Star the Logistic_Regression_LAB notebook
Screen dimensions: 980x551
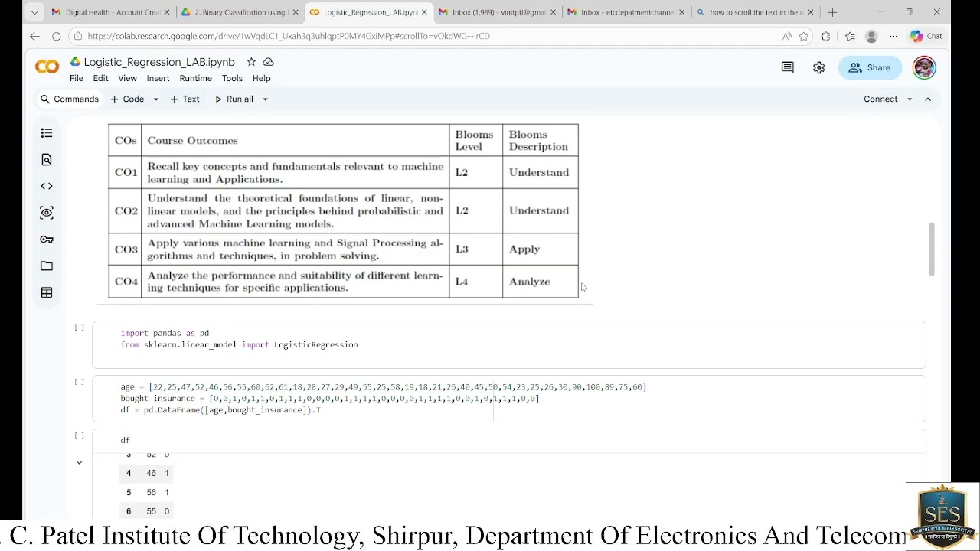pyautogui.click(x=251, y=62)
